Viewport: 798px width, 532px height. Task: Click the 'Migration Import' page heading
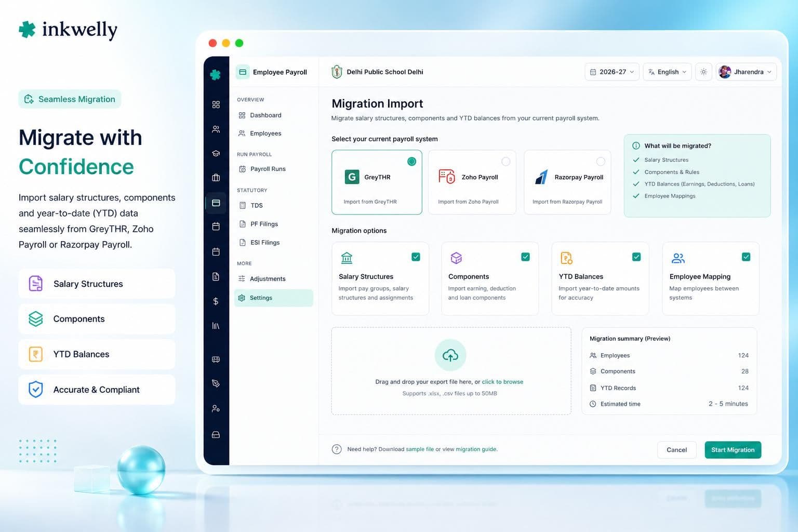(x=377, y=103)
